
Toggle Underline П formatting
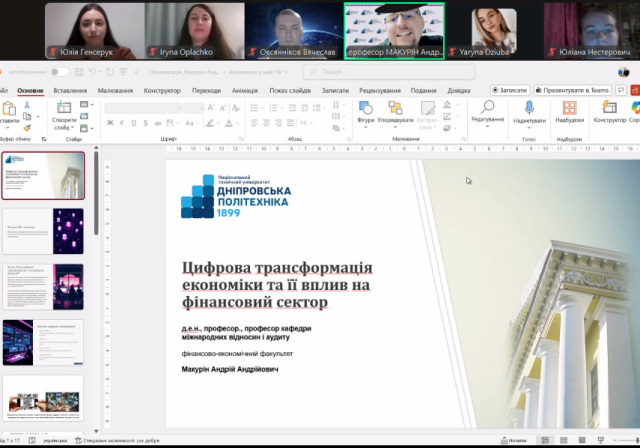[x=134, y=123]
